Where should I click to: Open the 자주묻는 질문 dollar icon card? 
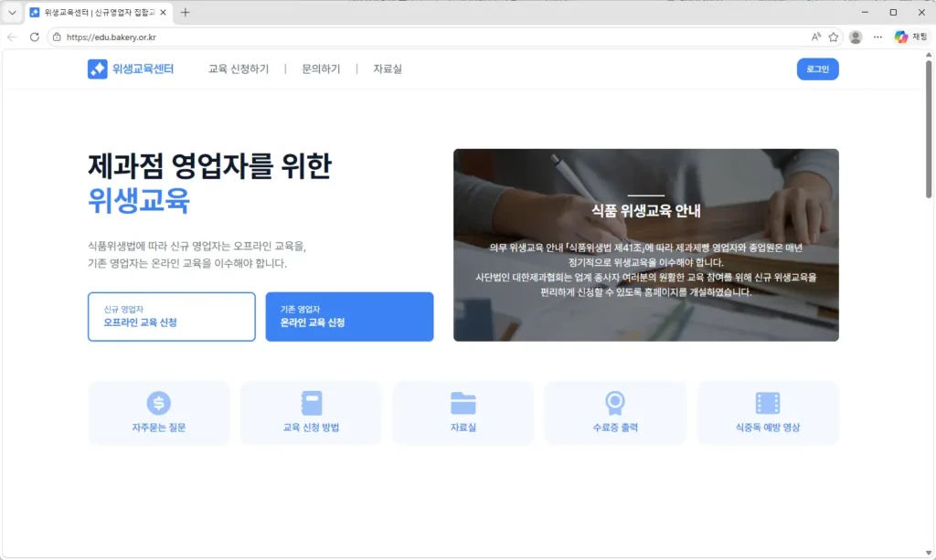(159, 413)
